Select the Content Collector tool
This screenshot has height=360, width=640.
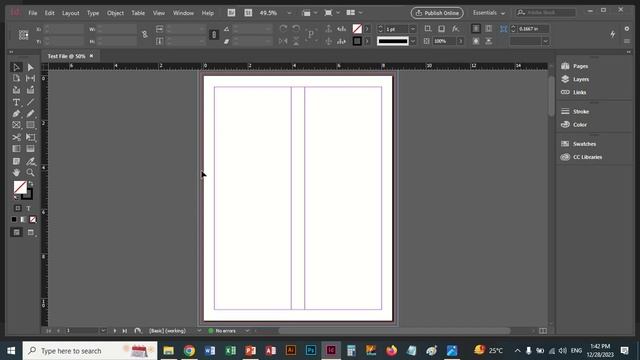click(16, 90)
